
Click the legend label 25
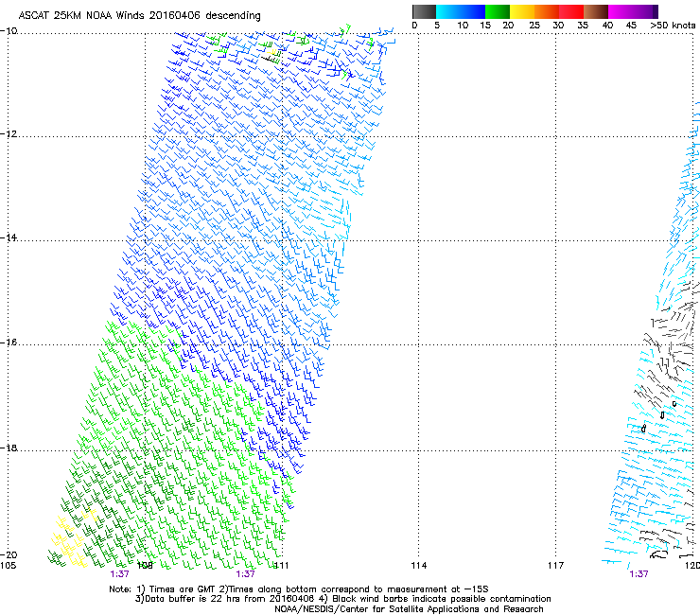tap(534, 26)
